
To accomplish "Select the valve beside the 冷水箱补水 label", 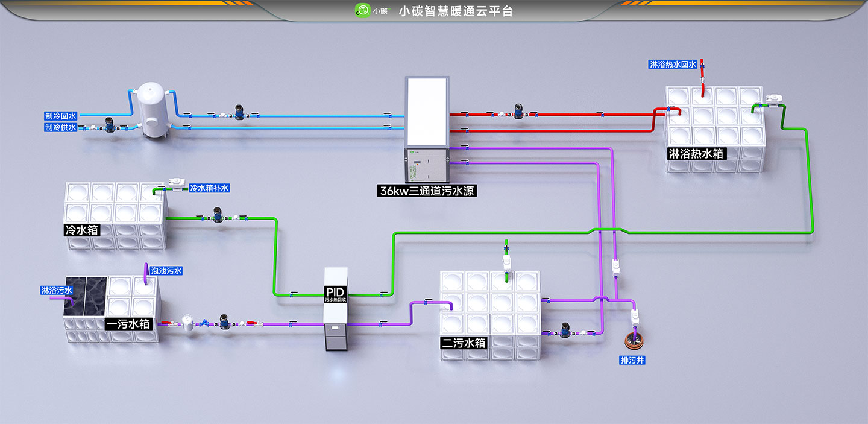I will coord(177,182).
